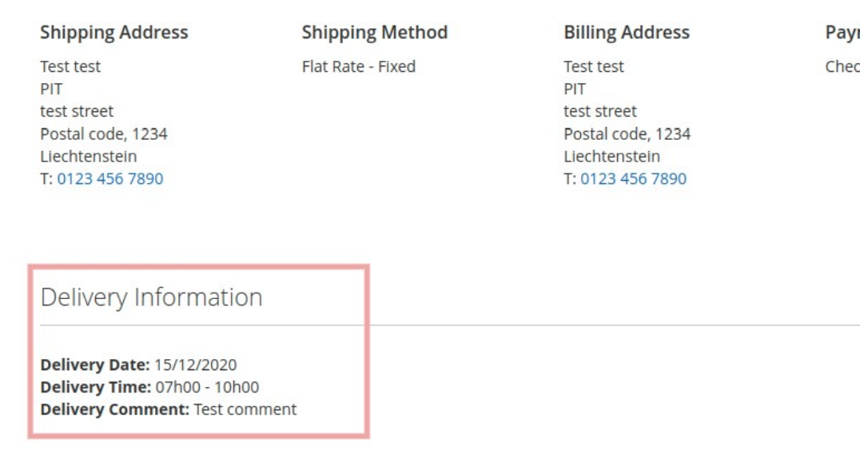Click the partially visible Payment heading
The image size is (868, 459).
846,33
